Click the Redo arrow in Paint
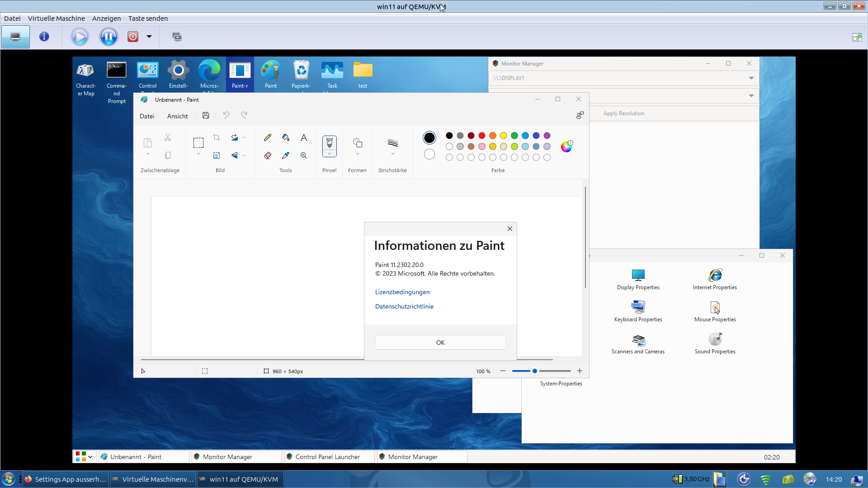 click(244, 115)
